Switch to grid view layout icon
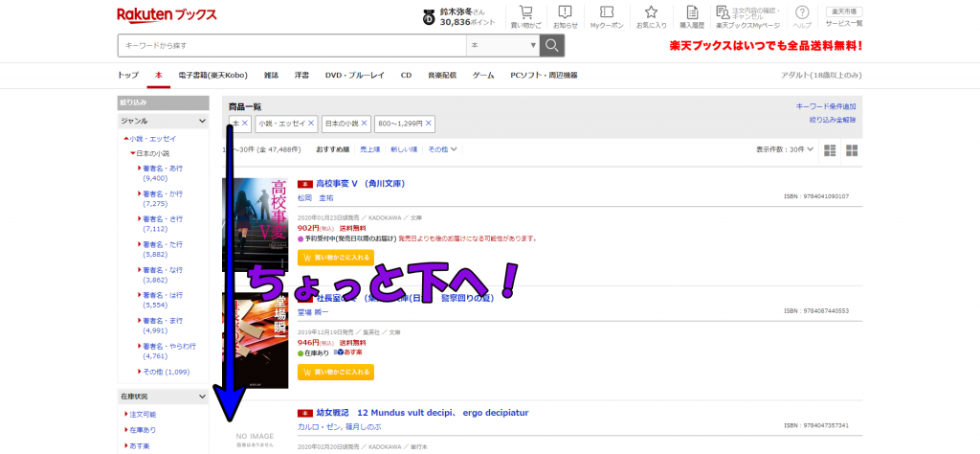The height and width of the screenshot is (454, 980). point(852,150)
